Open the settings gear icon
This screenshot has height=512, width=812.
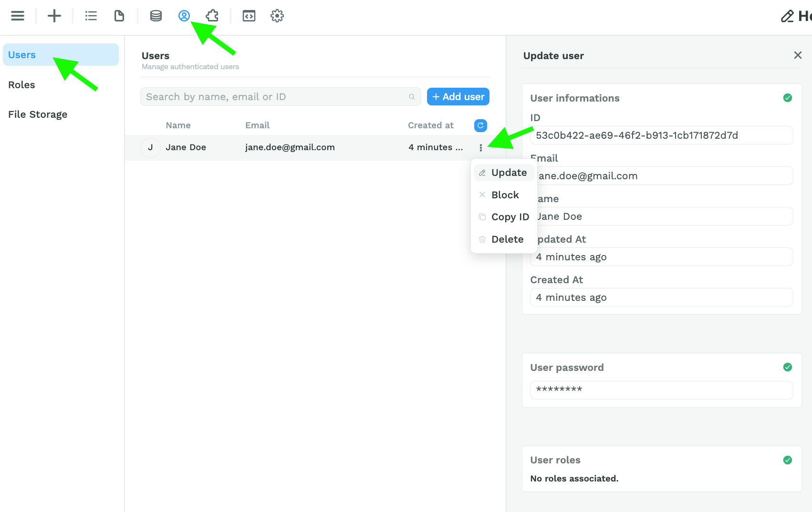coord(277,16)
